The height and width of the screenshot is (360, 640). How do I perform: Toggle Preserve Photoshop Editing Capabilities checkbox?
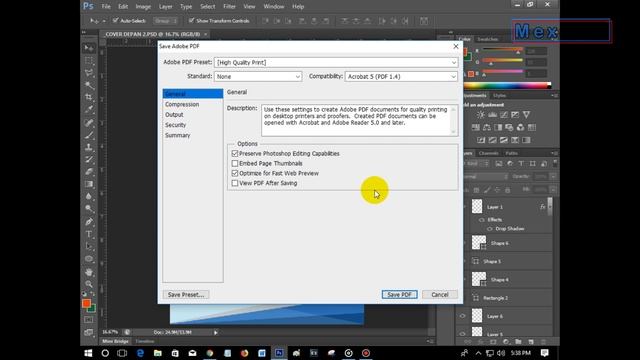[x=235, y=153]
